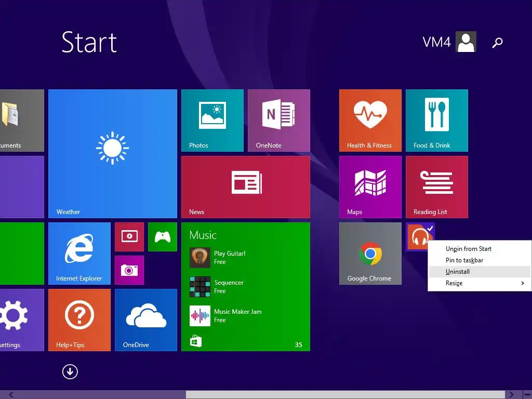Open the Photos tile
This screenshot has width=532, height=399.
click(x=212, y=121)
